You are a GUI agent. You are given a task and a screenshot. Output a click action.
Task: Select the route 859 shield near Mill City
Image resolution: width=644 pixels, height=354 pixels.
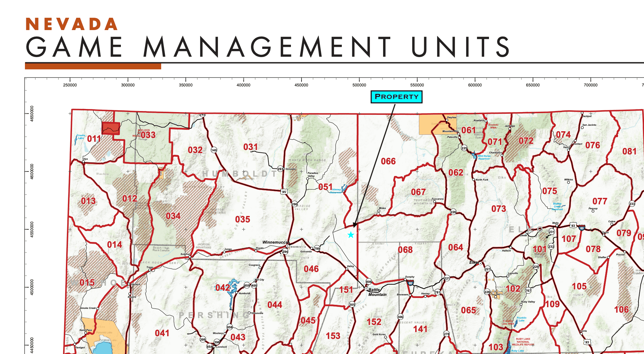247,285
